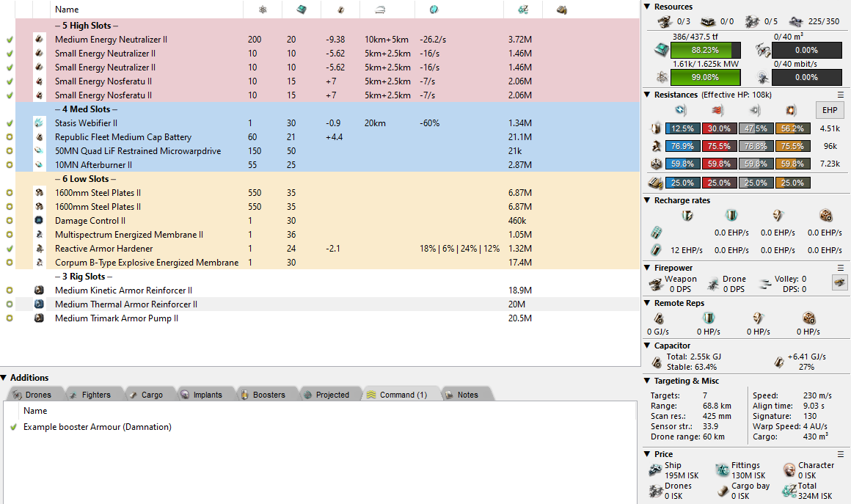Open the Resistances panel hamburger menu
This screenshot has height=504, width=851.
841,95
